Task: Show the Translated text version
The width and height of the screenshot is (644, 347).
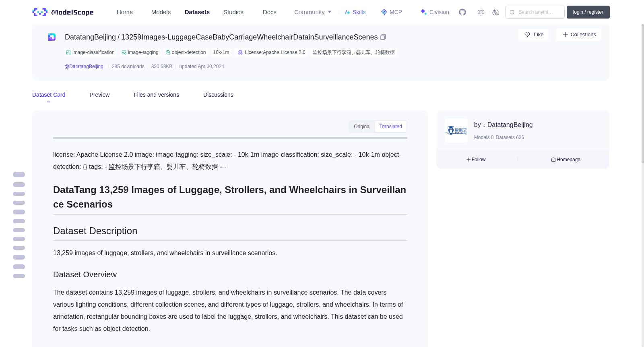Action: [390, 127]
